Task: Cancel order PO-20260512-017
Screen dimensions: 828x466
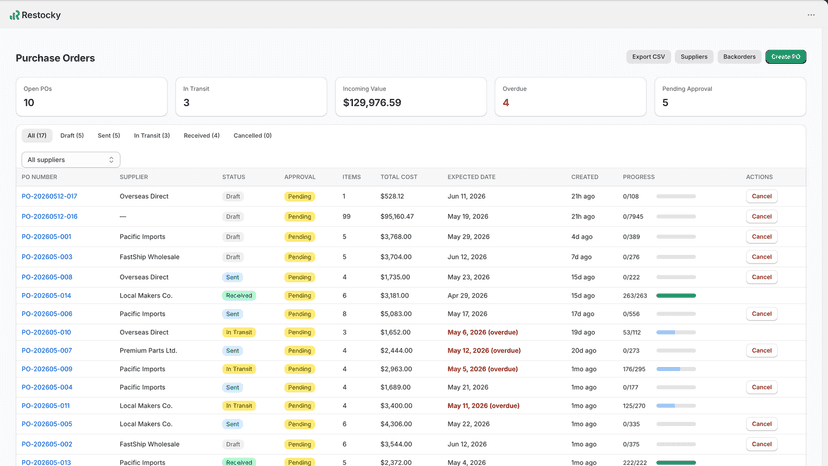Action: (x=761, y=197)
